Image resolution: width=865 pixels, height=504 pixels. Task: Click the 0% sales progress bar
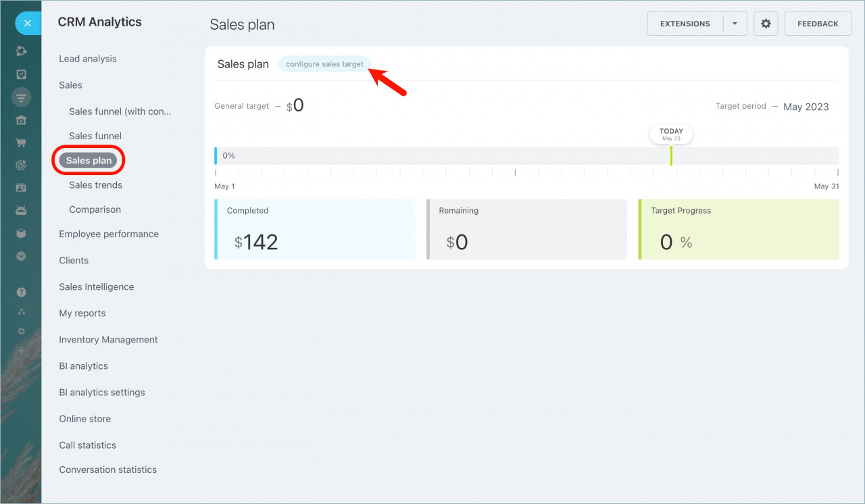coord(527,155)
